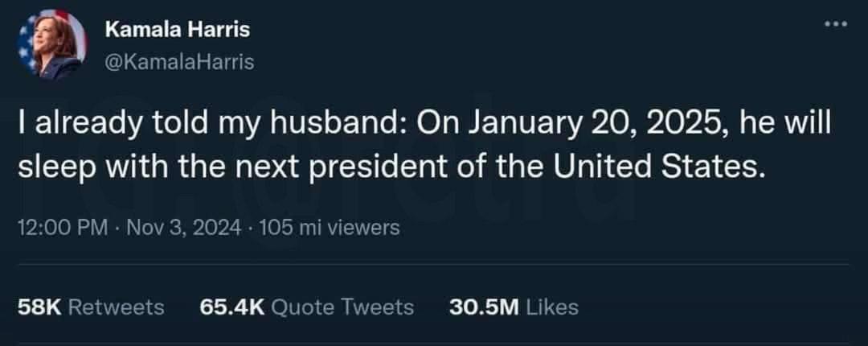Open the Retweets label list
The image size is (868, 346).
pyautogui.click(x=117, y=307)
